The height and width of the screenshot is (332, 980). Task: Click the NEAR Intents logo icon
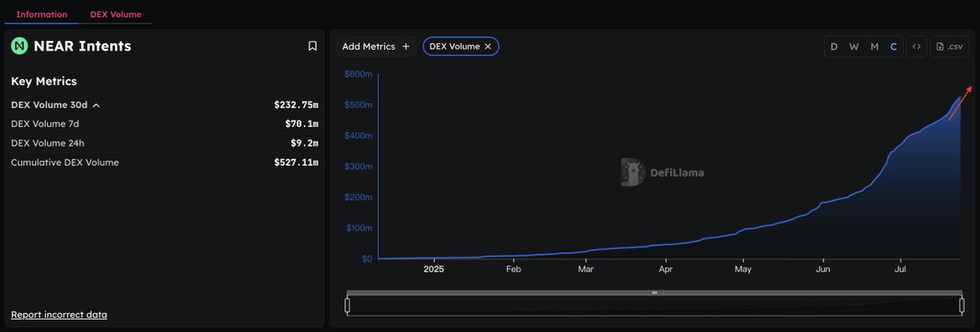(x=20, y=46)
